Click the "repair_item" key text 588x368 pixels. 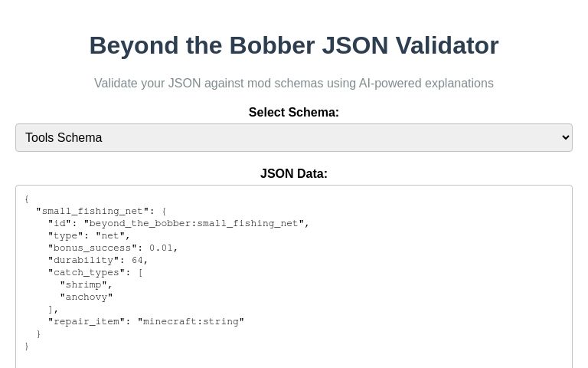click(87, 321)
